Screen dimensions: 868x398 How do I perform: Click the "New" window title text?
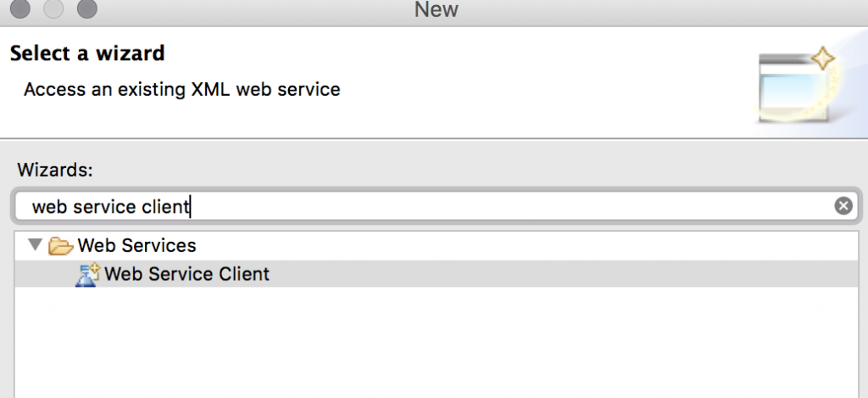[x=436, y=10]
